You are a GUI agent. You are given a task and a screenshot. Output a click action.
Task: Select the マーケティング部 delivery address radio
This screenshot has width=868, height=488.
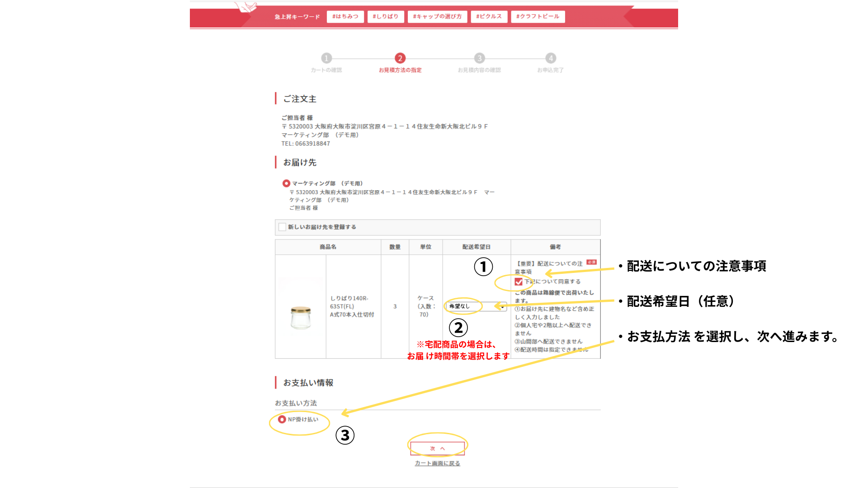pyautogui.click(x=286, y=183)
